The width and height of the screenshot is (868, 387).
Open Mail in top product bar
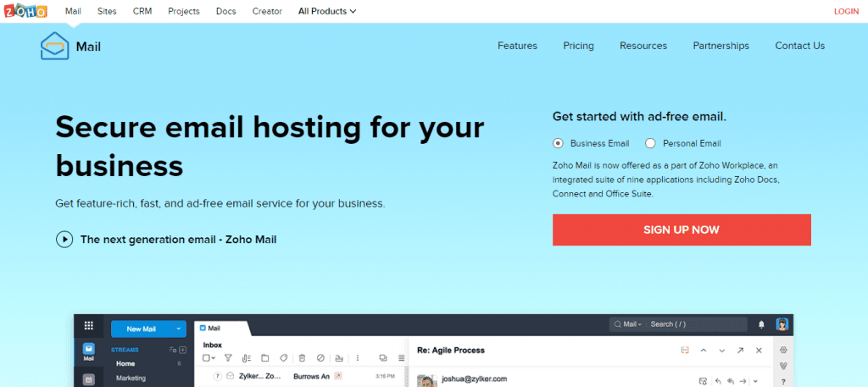[73, 11]
